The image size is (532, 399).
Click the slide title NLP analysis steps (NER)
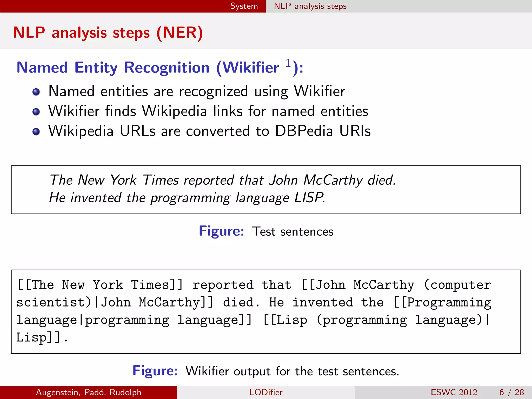[108, 33]
